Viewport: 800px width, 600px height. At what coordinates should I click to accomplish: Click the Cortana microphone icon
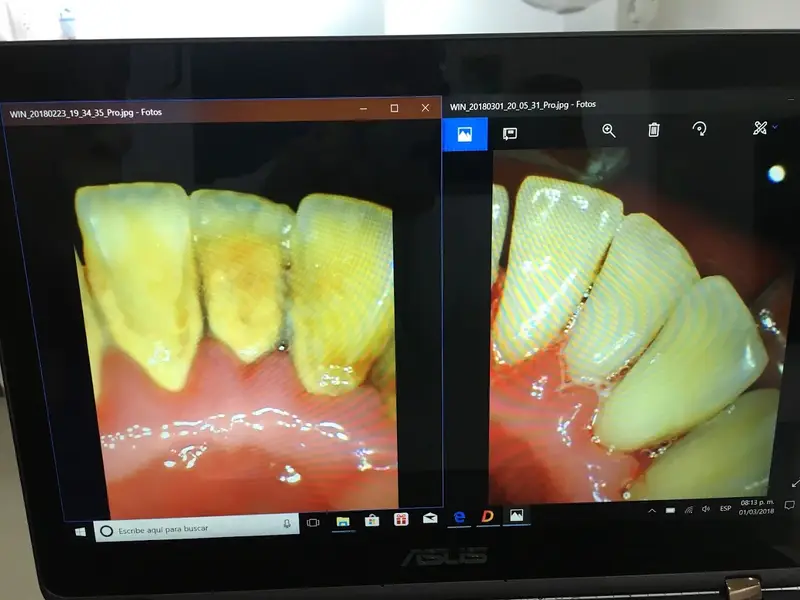[x=287, y=524]
